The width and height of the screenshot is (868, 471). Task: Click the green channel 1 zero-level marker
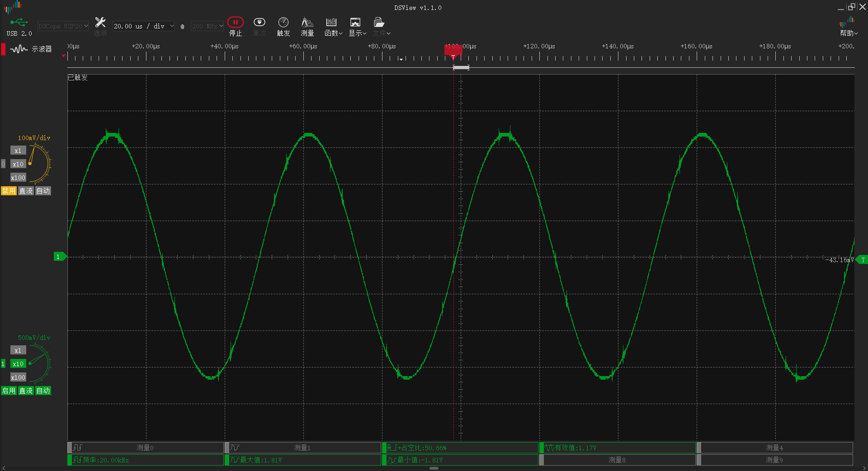pos(60,257)
